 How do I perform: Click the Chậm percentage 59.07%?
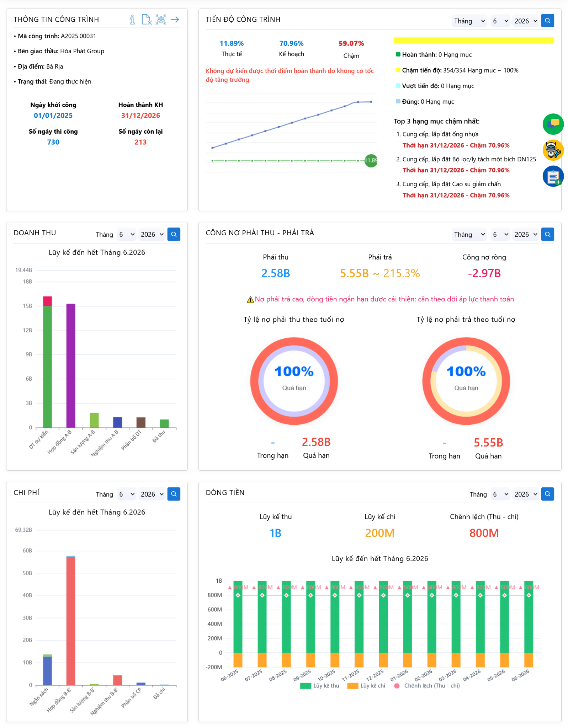351,43
